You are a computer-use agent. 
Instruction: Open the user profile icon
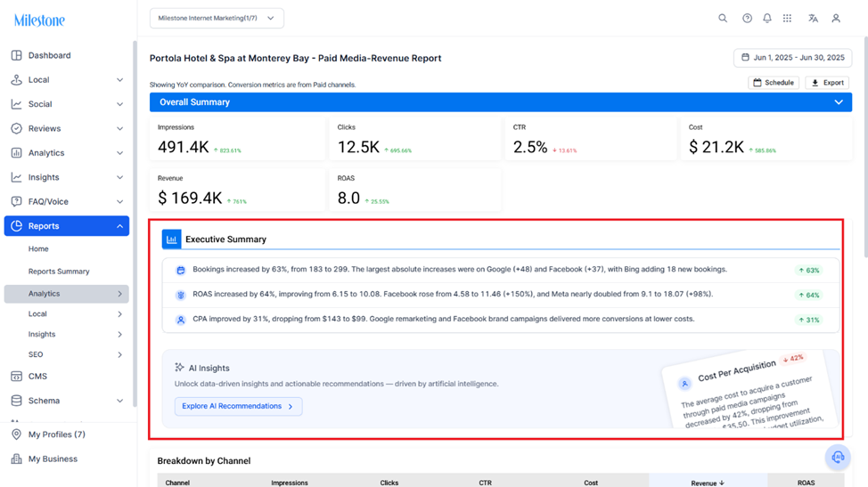[x=836, y=18]
